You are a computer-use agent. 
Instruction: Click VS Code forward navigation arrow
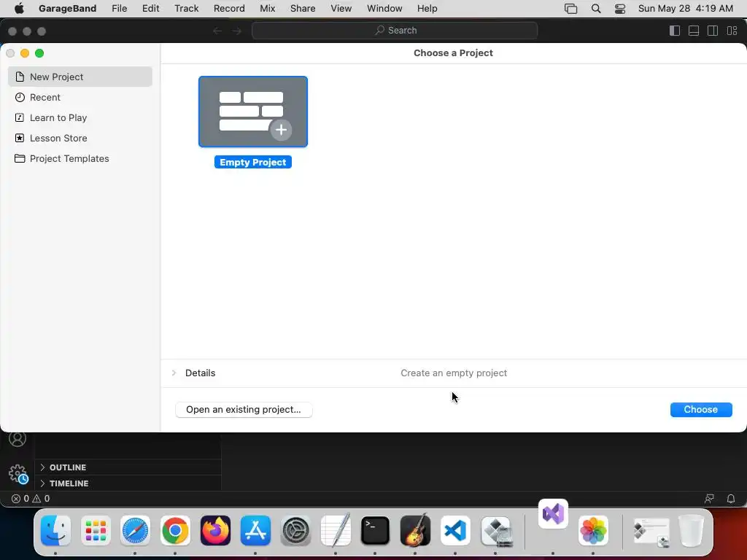tap(237, 31)
